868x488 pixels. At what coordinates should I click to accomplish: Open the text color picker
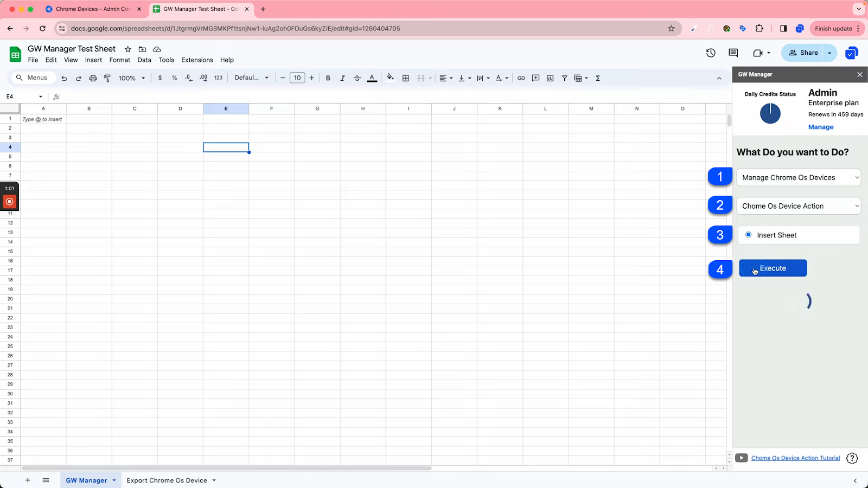(372, 78)
